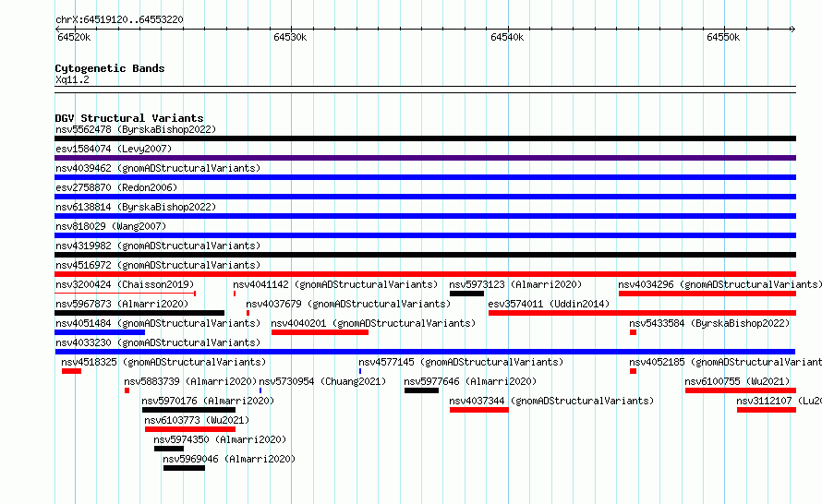Select variant label nsv4052185
The height and width of the screenshot is (504, 822).
pos(726,362)
